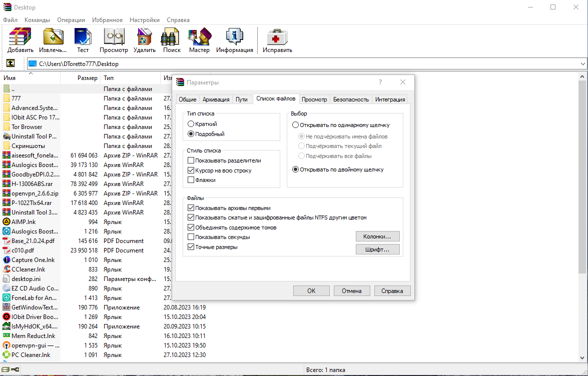Click the 777 folder icon

[7, 98]
